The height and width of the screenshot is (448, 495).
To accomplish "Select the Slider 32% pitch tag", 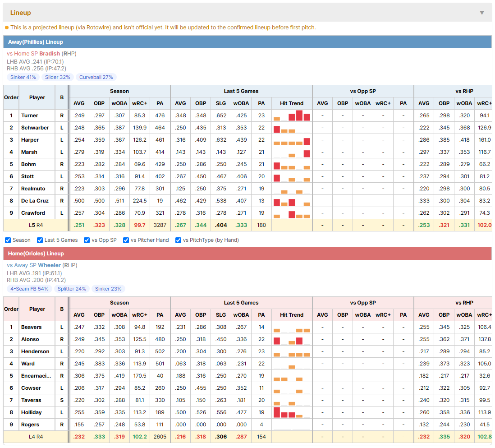I will (x=57, y=77).
